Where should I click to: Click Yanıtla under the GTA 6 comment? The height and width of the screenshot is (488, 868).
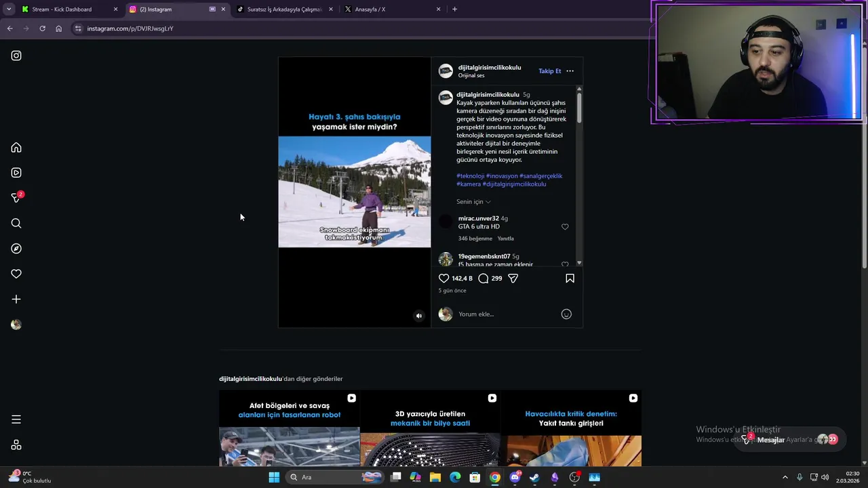[506, 239]
